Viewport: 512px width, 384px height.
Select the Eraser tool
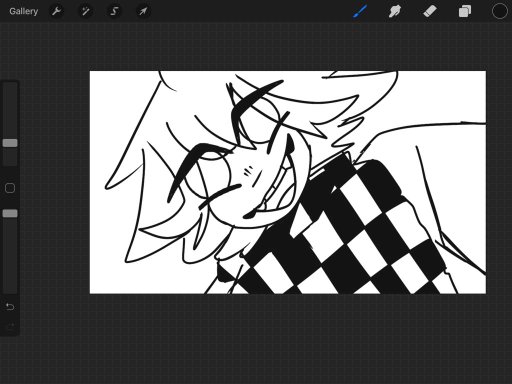point(430,11)
